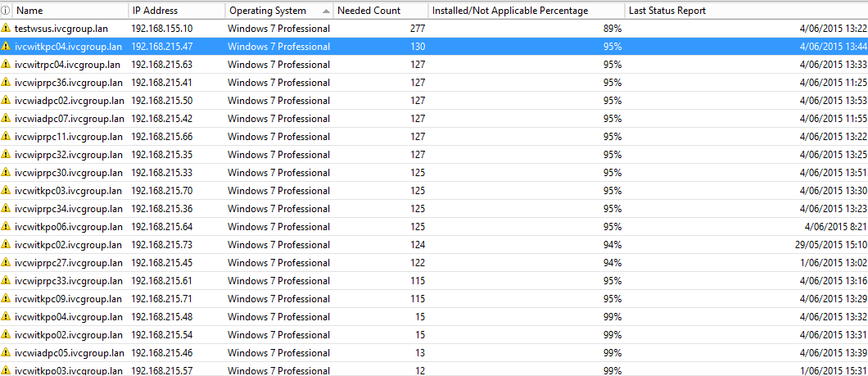Click the warning icon beside testwsus.ivcgroup.lan

[7, 29]
